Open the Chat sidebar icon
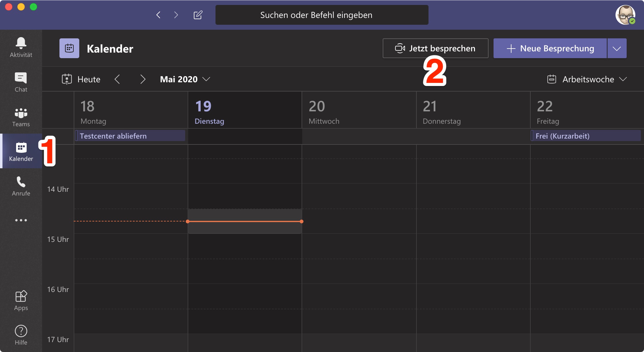Viewport: 644px width, 352px height. click(x=21, y=82)
